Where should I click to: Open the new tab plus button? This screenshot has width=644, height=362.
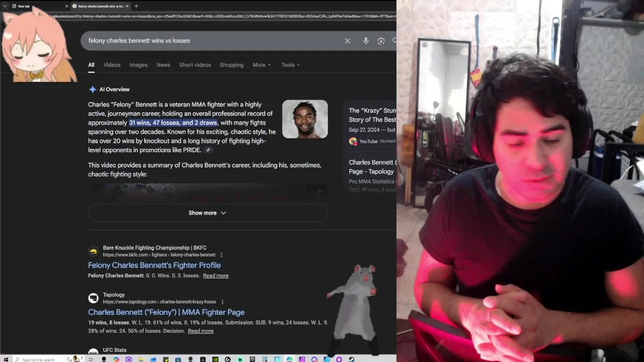coord(136,6)
